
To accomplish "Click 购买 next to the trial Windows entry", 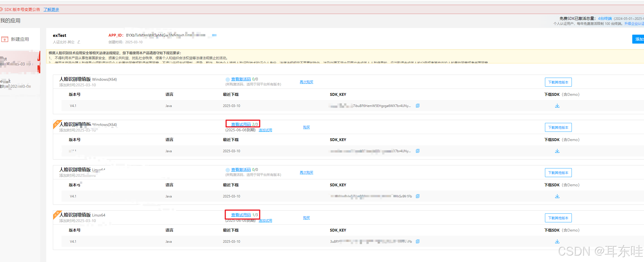I will click(306, 127).
